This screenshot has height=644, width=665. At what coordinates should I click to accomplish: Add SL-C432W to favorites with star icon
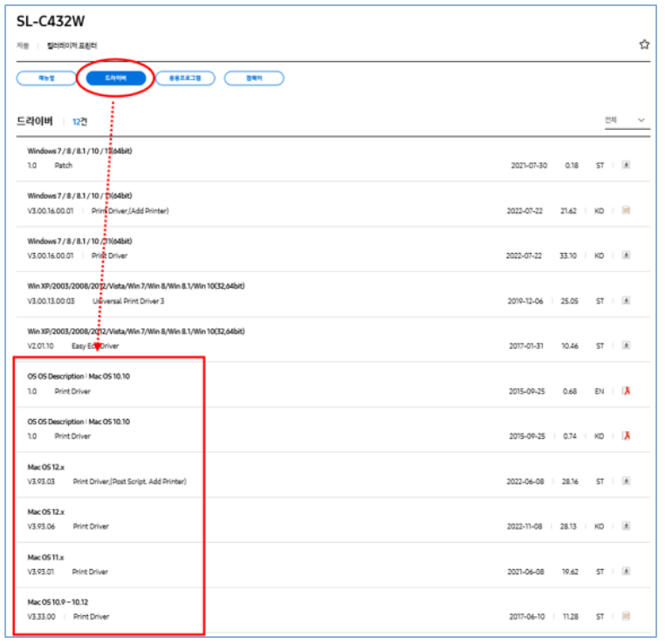pos(644,45)
